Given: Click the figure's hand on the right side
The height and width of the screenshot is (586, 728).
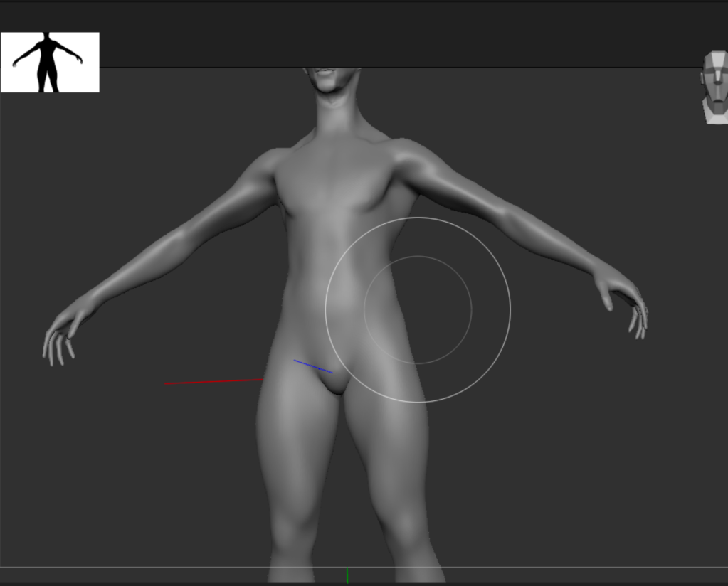Looking at the screenshot, I should tap(625, 302).
